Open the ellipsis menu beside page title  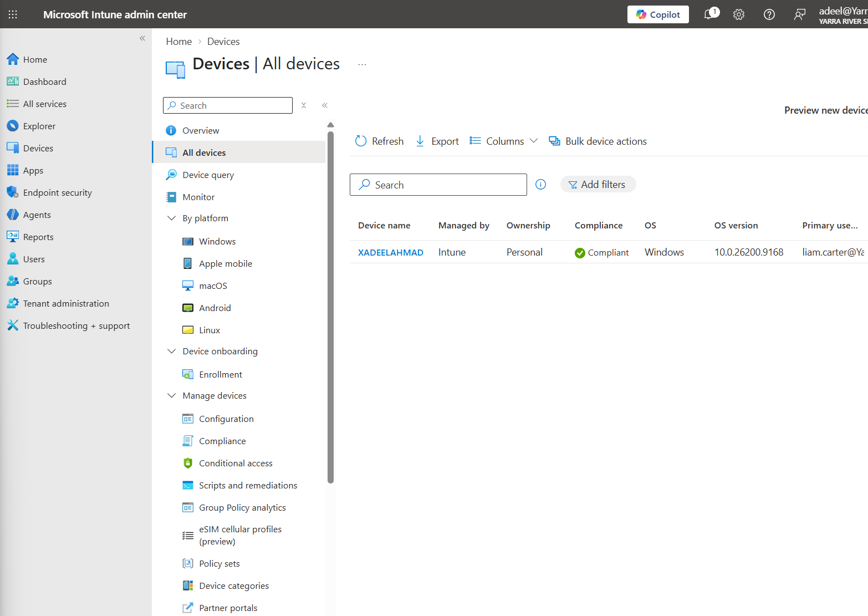[362, 64]
